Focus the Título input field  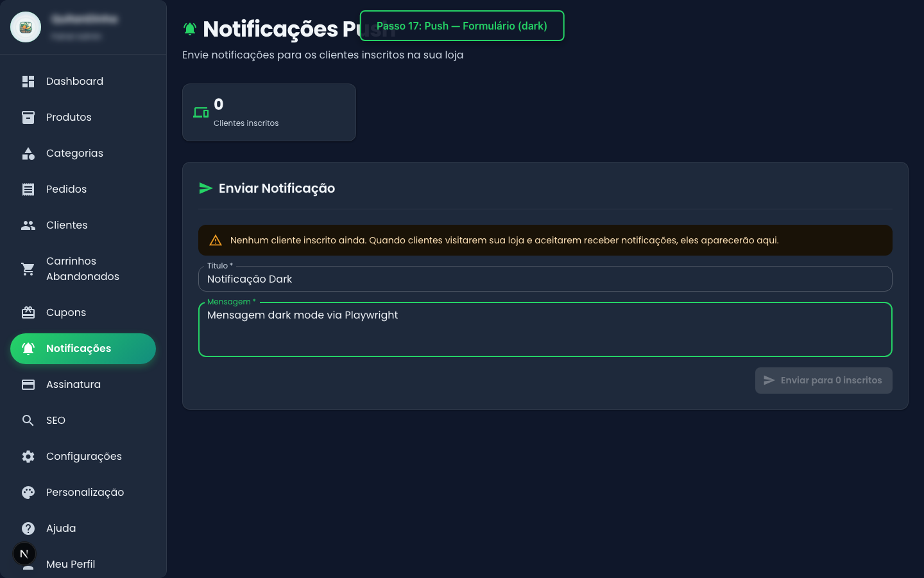coord(545,279)
